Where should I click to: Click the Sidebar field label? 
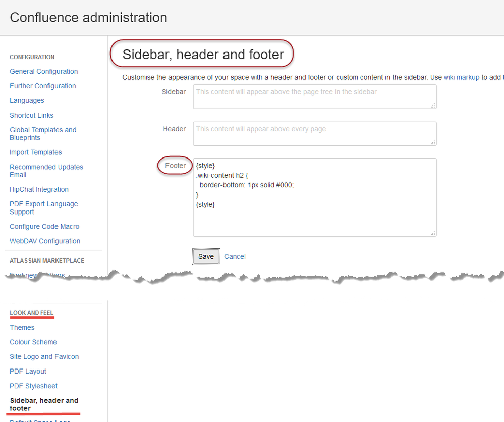(x=174, y=92)
